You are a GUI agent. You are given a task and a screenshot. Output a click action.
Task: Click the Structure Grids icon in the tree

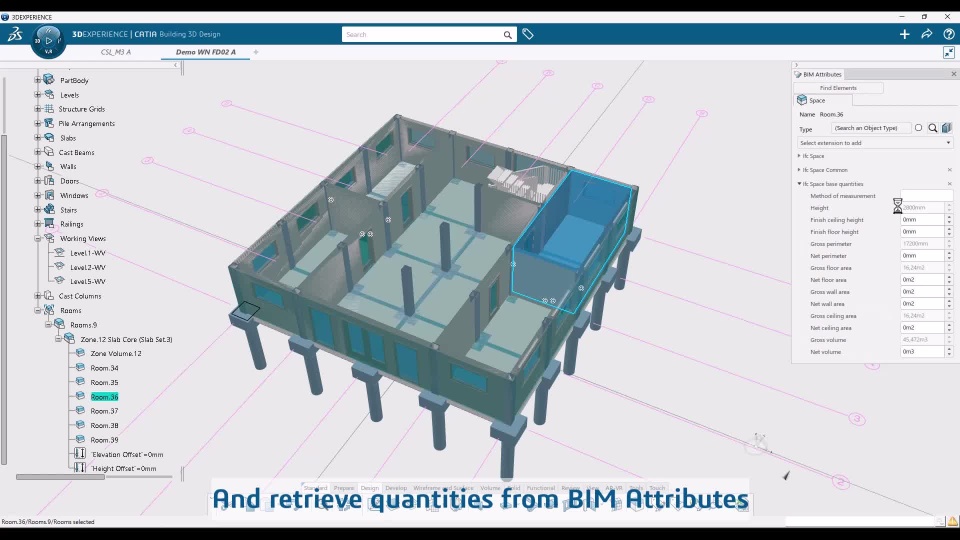pos(49,108)
